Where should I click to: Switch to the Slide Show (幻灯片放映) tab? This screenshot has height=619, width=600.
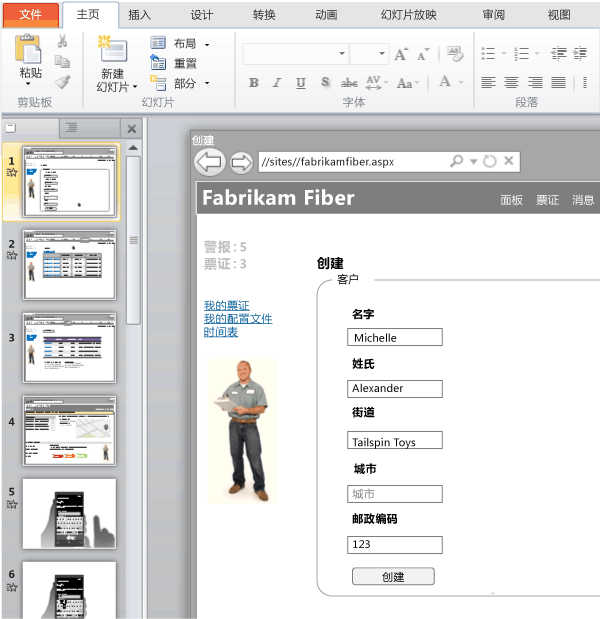[x=409, y=15]
